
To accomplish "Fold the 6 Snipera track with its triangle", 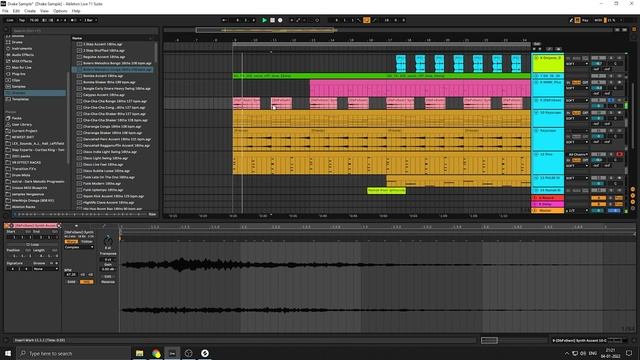I will 536,58.
